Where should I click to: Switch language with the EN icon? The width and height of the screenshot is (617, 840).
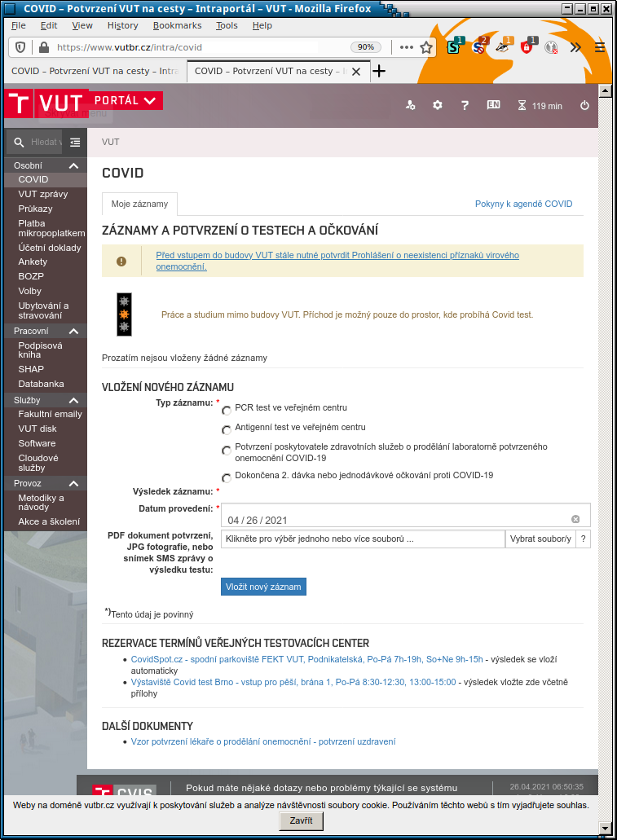pyautogui.click(x=493, y=105)
